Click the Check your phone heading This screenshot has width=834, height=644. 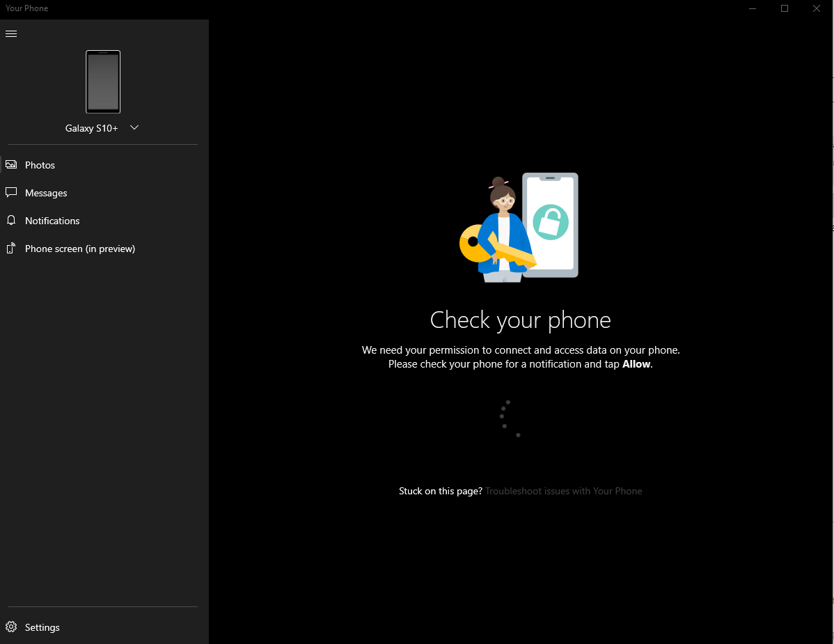[520, 320]
